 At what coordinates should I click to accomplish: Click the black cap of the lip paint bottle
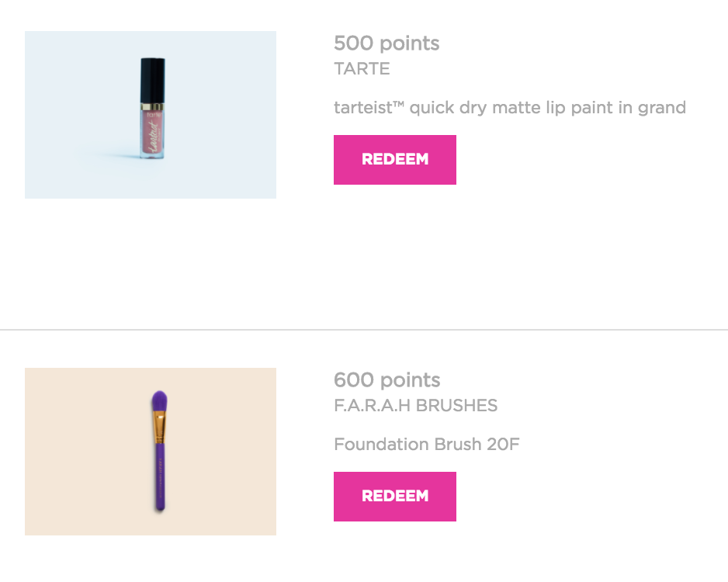[153, 80]
